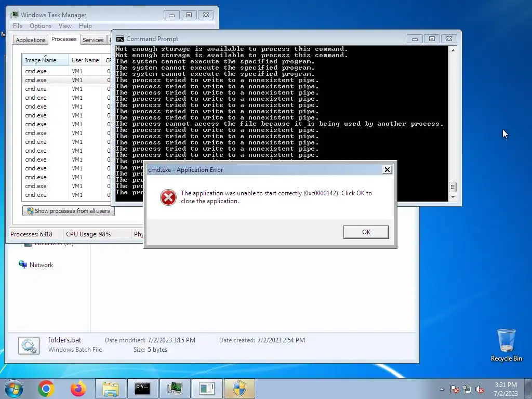Click Show processes from all users
Screen dimensions: 532x399
69,211
